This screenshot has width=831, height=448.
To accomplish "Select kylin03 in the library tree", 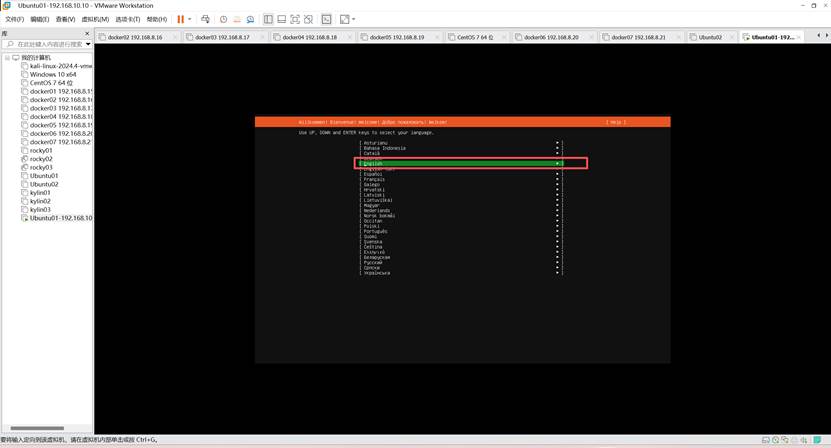I will coord(40,209).
